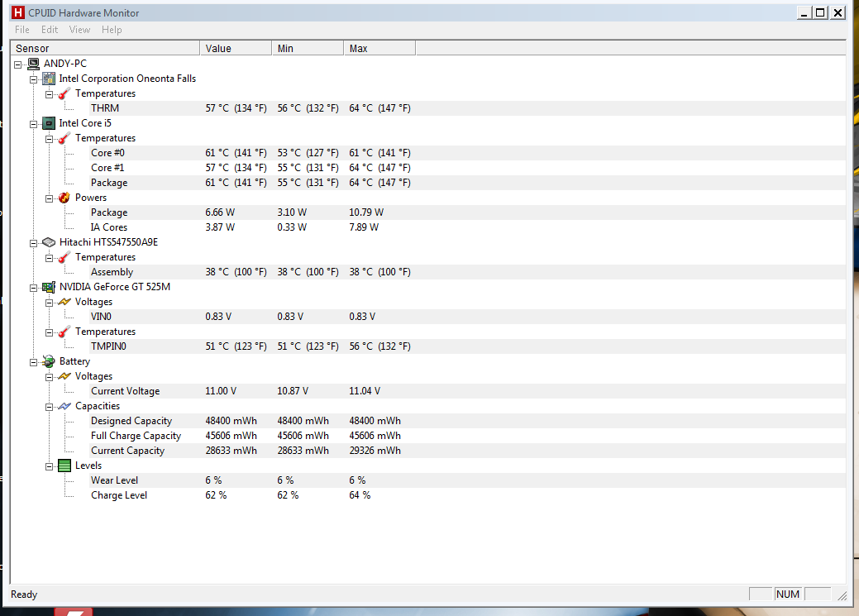Click the ANDY-PC computer icon
This screenshot has width=859, height=616.
click(x=33, y=64)
